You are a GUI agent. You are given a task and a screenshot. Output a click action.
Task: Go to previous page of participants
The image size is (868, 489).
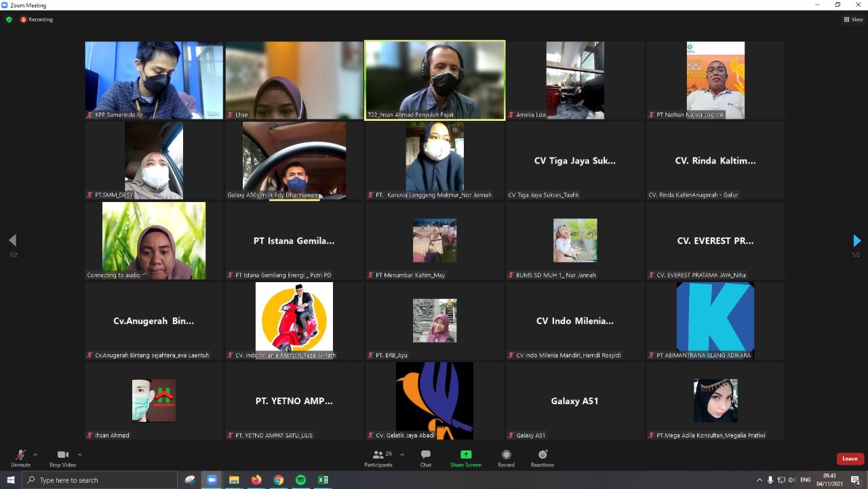[x=12, y=240]
